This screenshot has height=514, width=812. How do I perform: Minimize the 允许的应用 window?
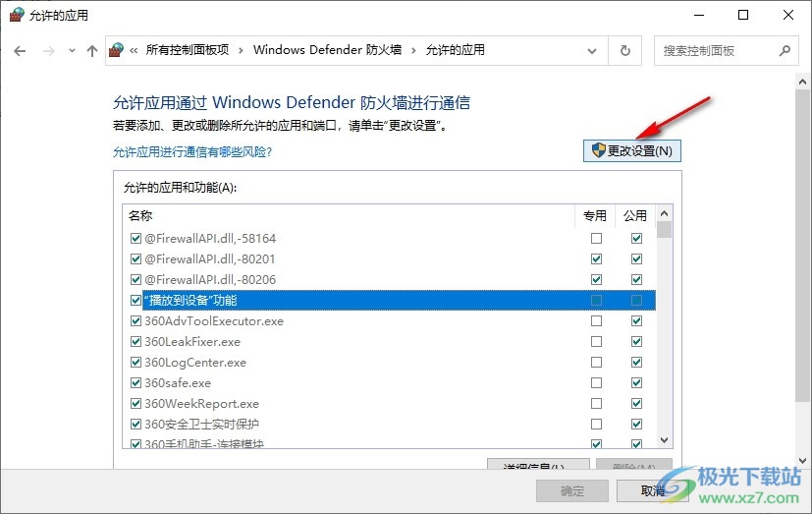pos(699,15)
